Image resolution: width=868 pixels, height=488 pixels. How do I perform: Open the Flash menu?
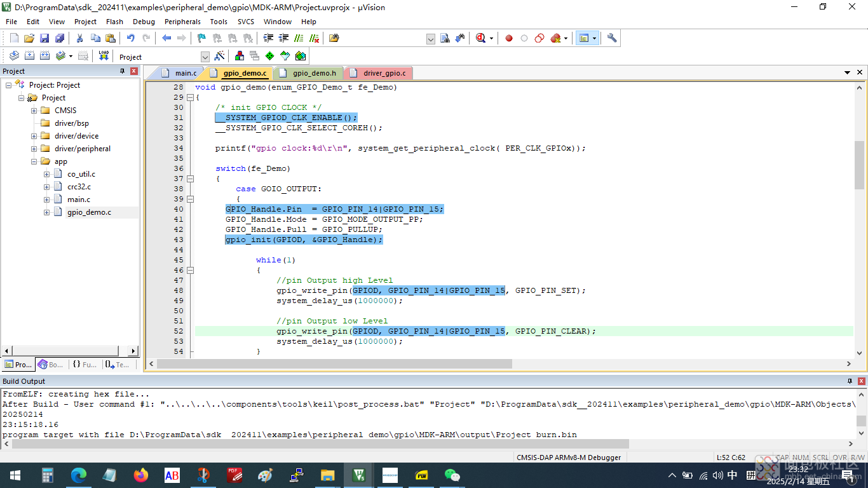(114, 22)
